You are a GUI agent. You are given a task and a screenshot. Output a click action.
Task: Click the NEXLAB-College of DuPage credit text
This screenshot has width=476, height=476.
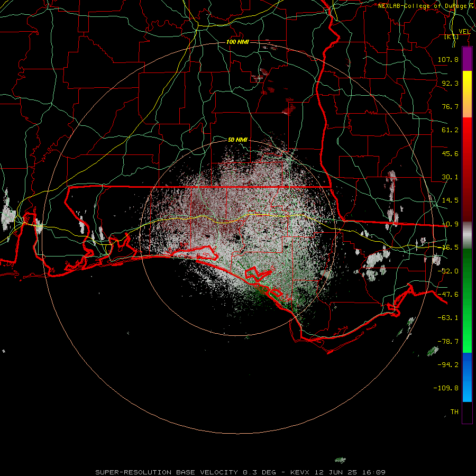424,6
